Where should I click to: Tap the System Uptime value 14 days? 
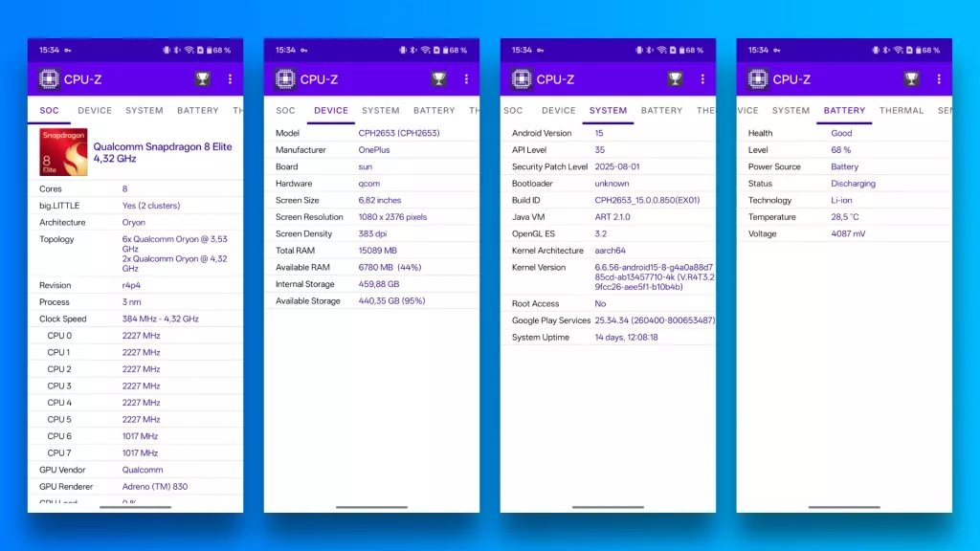pos(626,338)
